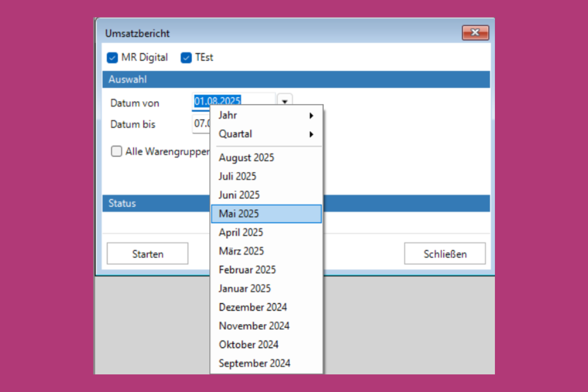Viewport: 588px width, 392px height.
Task: Pick Oktober 2024 from the list
Action: pos(248,344)
